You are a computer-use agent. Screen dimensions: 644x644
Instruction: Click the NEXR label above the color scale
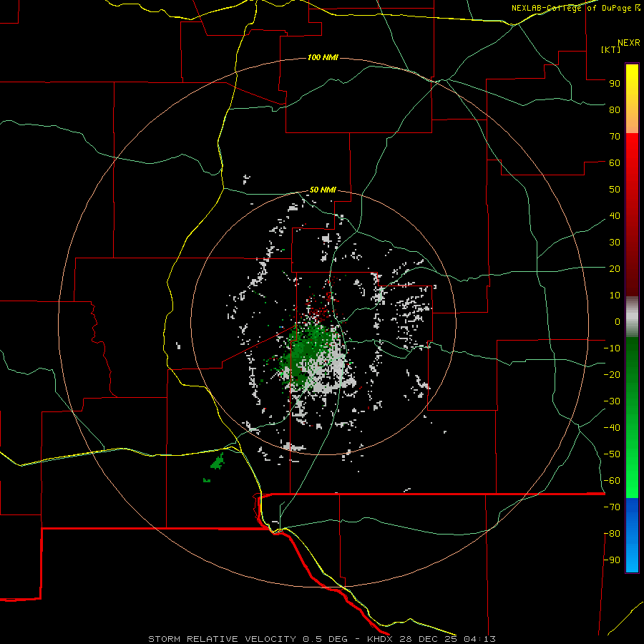(x=629, y=43)
